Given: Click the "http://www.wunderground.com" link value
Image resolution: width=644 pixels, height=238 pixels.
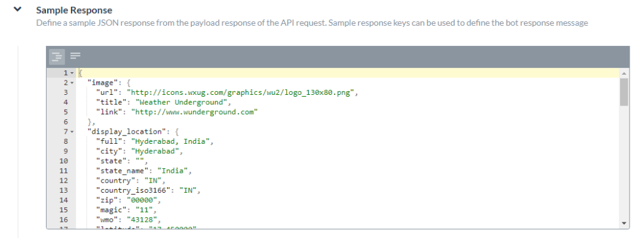Looking at the screenshot, I should coord(194,112).
